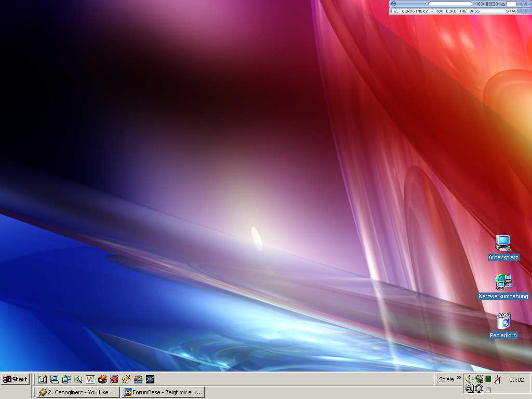Open the Start menu
This screenshot has height=399, width=532.
(15, 379)
